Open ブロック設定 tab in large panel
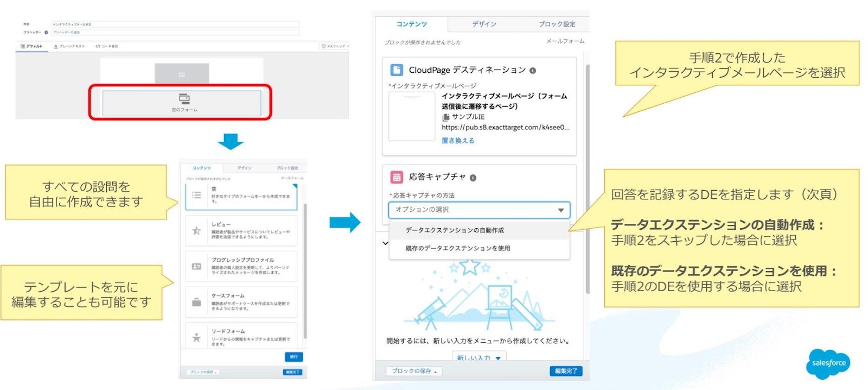Viewport: 868px width, 390px height. point(557,24)
